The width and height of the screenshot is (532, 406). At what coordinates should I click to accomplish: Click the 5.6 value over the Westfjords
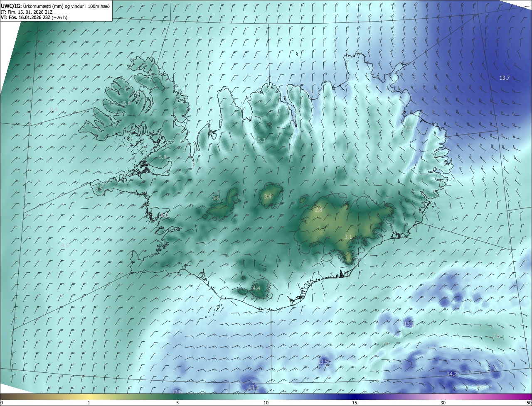(x=127, y=103)
